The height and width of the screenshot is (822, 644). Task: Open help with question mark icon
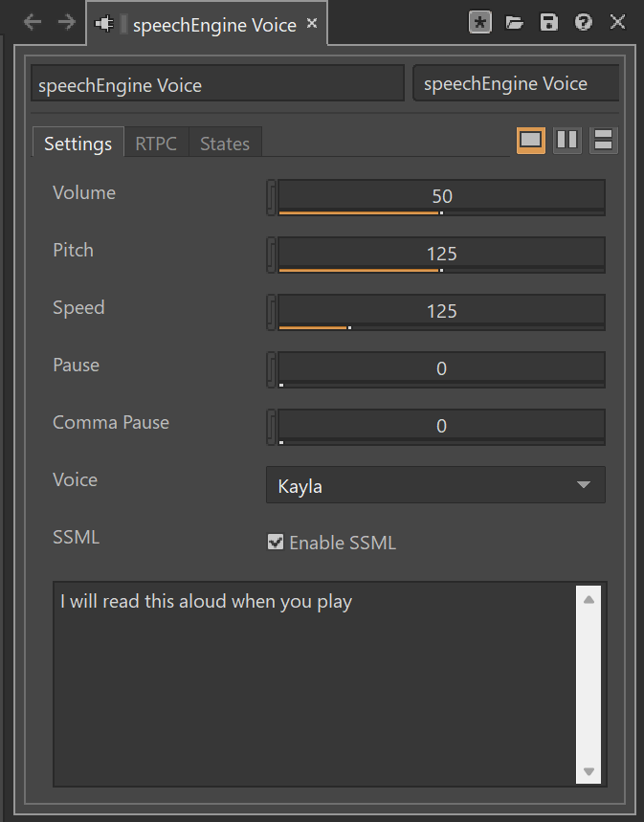point(583,22)
